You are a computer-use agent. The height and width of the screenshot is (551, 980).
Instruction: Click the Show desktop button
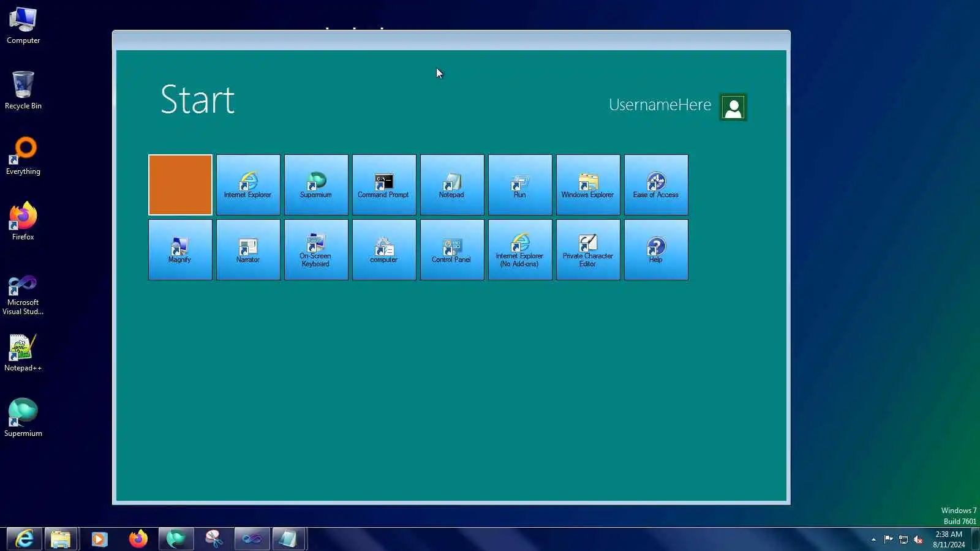[976, 539]
